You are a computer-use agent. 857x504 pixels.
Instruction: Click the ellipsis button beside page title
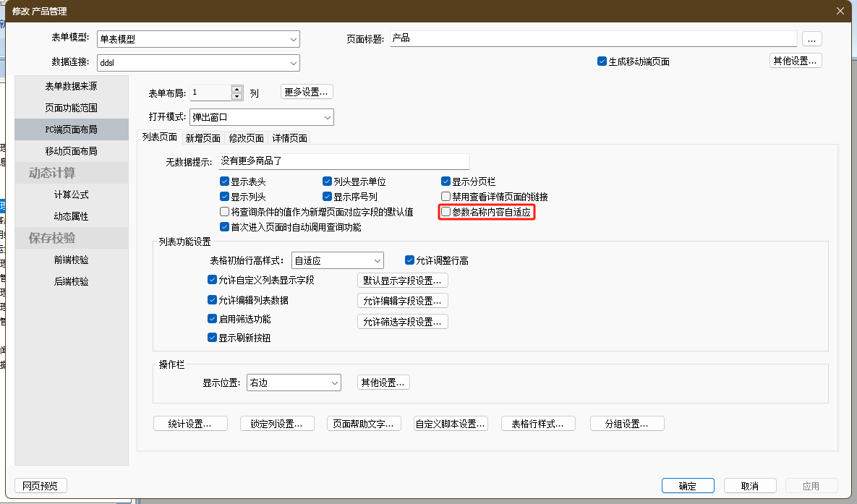coord(812,38)
